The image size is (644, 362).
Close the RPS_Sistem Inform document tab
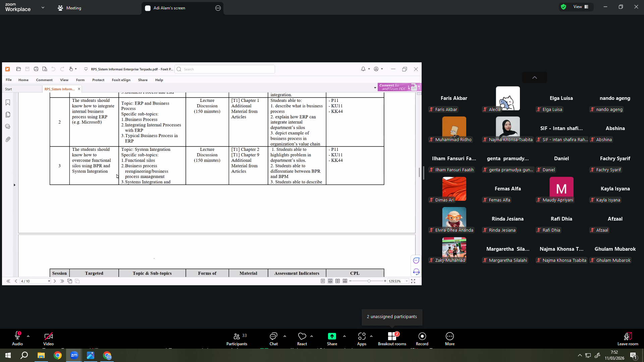[79, 89]
